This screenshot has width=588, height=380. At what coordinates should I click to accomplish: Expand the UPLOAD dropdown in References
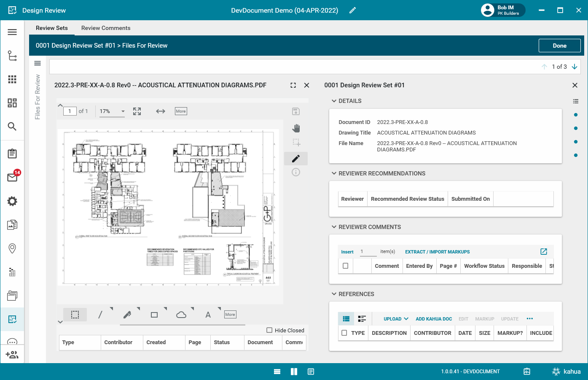point(396,319)
